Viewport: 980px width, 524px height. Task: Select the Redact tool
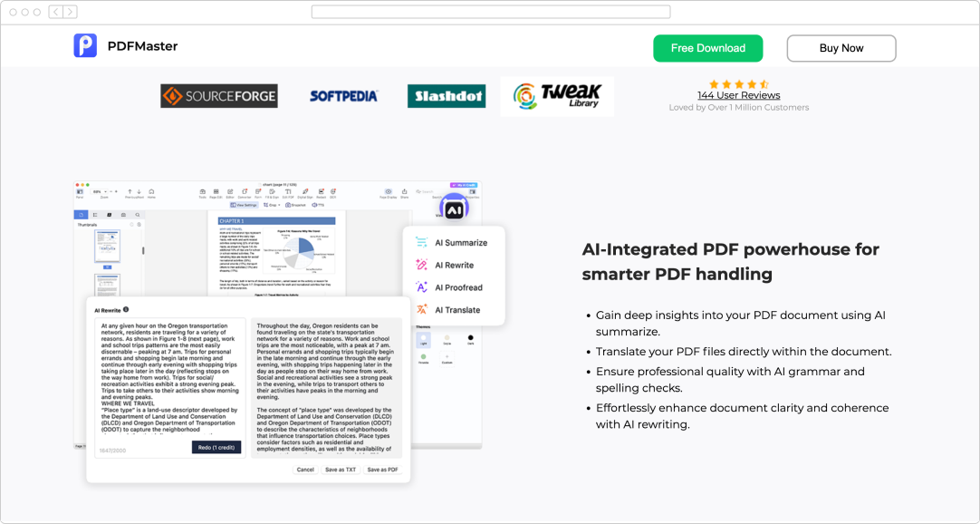pos(322,193)
